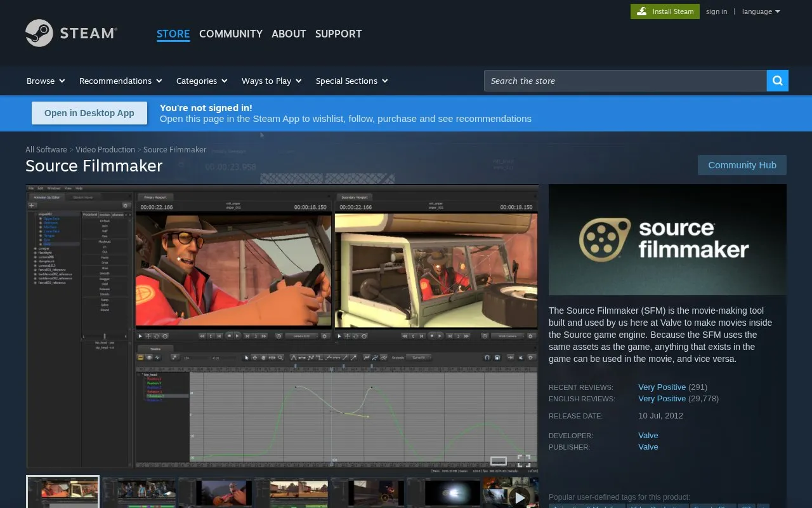Follow the All Software breadcrumb
Viewport: 812px width, 508px height.
click(46, 150)
